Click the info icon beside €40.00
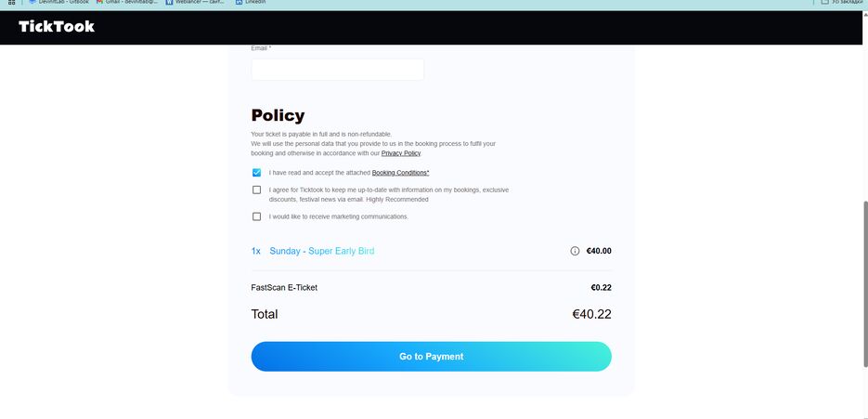The height and width of the screenshot is (419, 868). pos(575,251)
